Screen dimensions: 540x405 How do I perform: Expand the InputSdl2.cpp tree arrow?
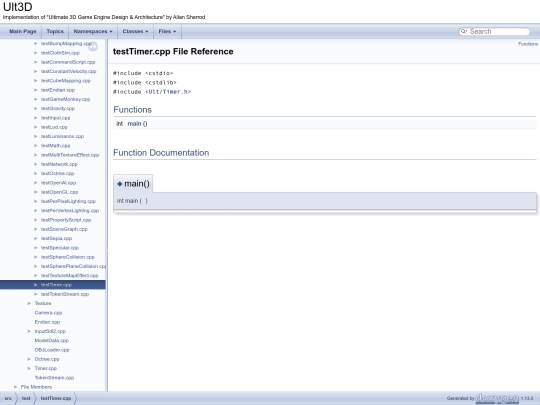(x=29, y=331)
